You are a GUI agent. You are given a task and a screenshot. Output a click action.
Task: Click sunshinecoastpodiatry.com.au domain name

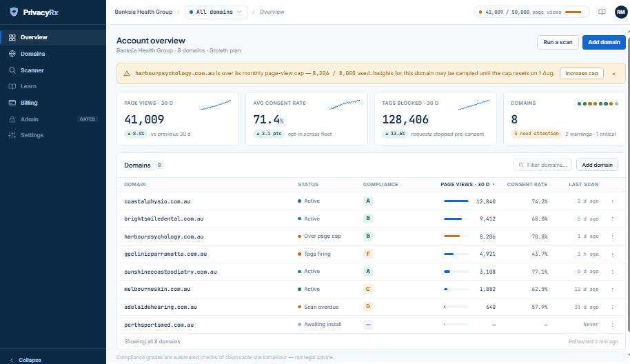pos(170,272)
